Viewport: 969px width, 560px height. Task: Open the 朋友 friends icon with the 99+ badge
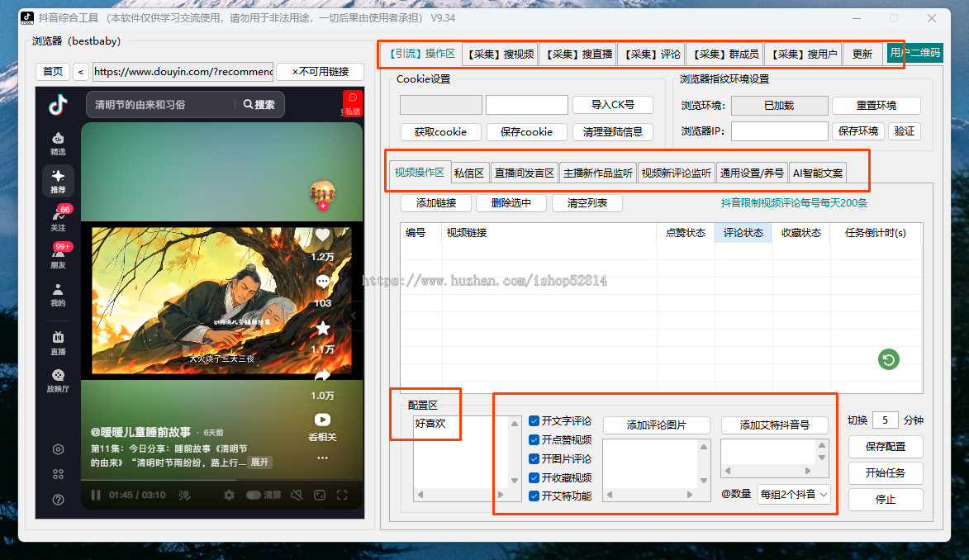[58, 255]
